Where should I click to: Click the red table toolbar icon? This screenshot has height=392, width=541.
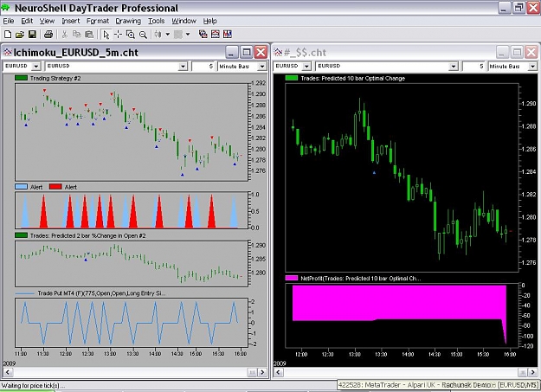tap(216, 34)
